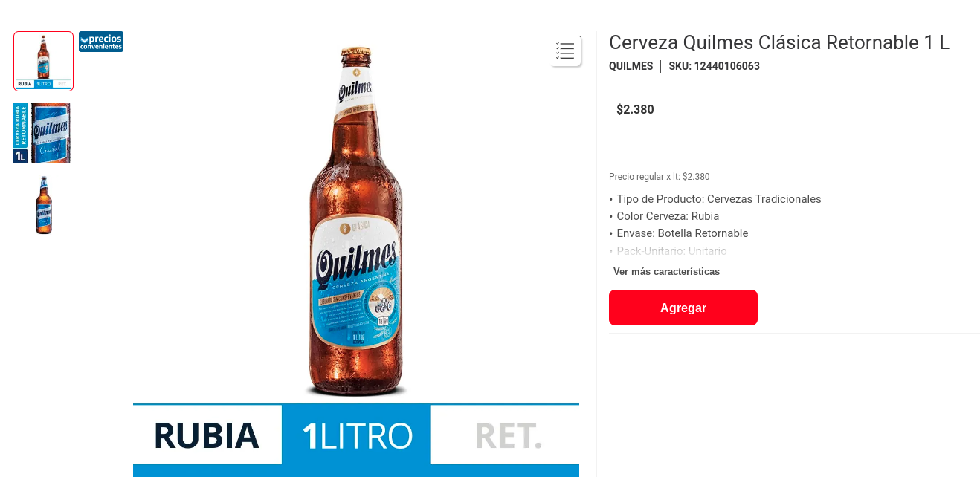Screen dimensions: 980x497
Task: Click the bold $2.380 price
Action: point(635,110)
